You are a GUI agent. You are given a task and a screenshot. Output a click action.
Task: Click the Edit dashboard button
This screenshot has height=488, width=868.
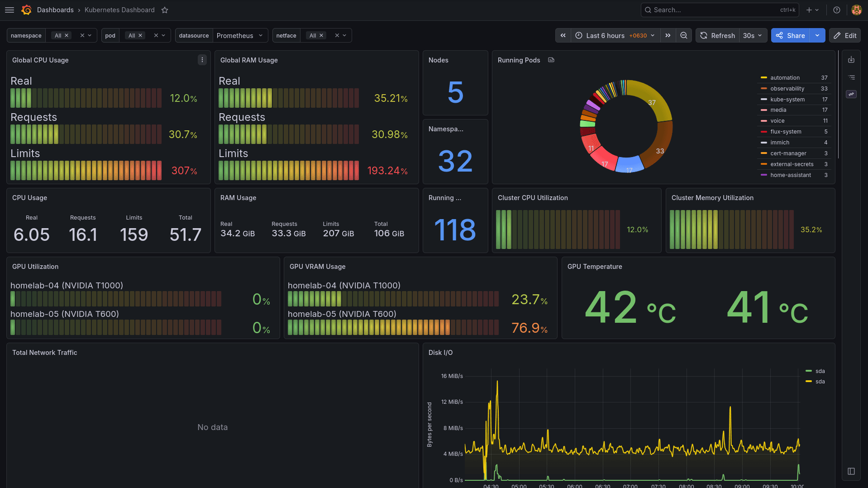tap(845, 35)
